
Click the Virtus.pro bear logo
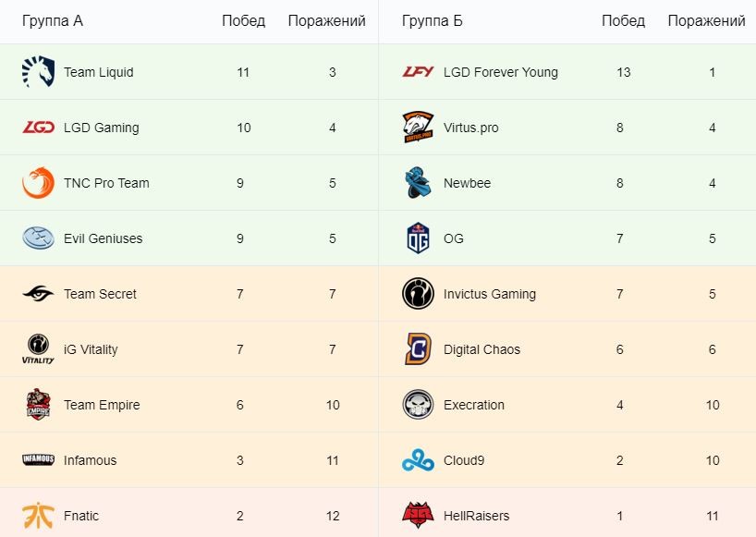pos(418,128)
